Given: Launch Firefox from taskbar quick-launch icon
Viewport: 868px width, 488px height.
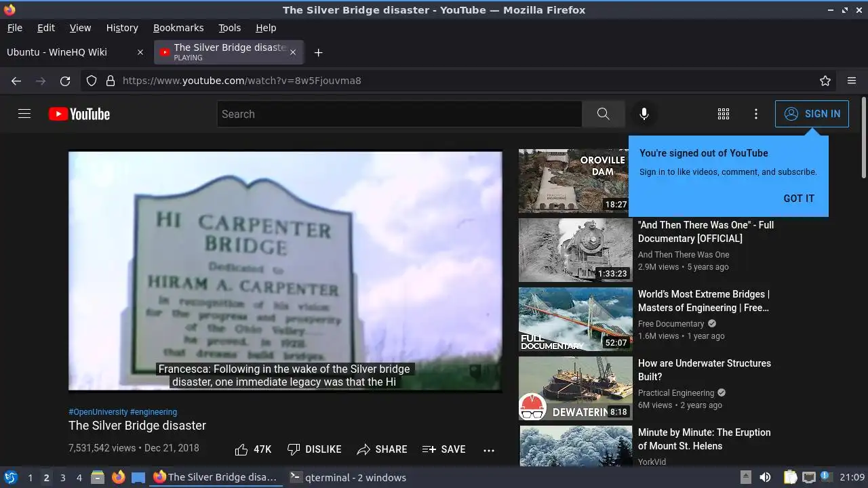Looking at the screenshot, I should [x=118, y=477].
